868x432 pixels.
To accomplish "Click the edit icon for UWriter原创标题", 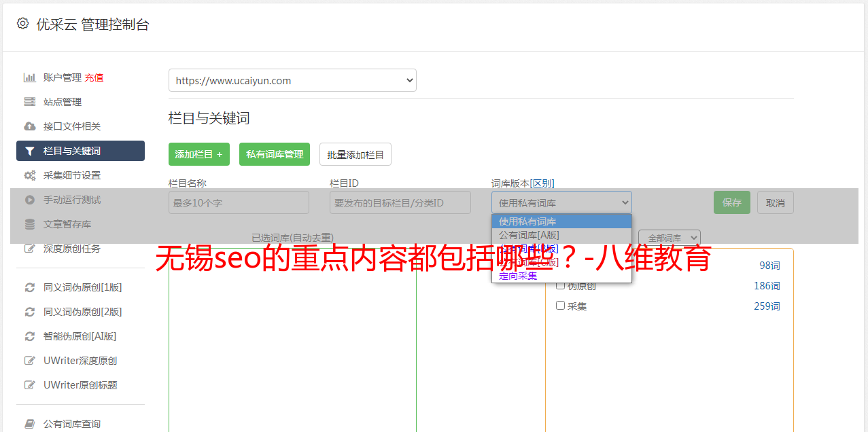I will [29, 385].
